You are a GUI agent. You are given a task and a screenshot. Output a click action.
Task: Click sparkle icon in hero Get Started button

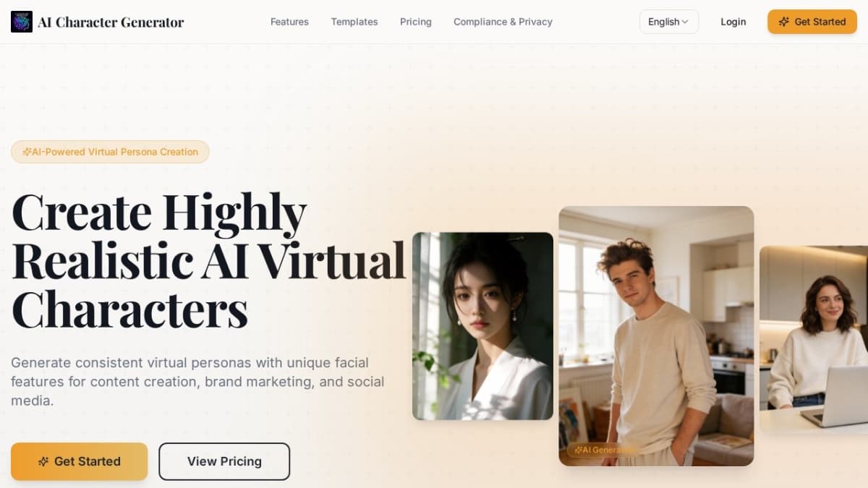tap(43, 461)
